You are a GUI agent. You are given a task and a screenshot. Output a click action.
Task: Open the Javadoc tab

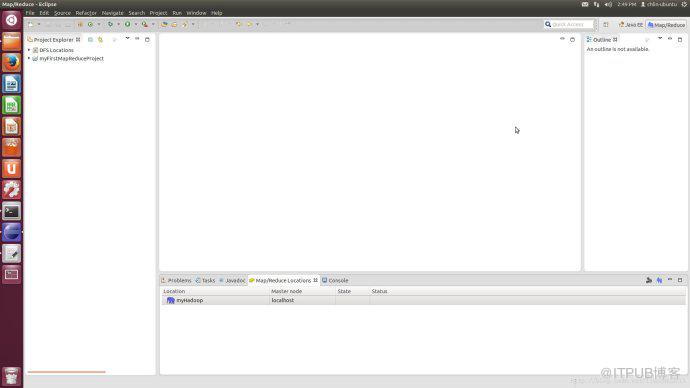click(x=232, y=280)
